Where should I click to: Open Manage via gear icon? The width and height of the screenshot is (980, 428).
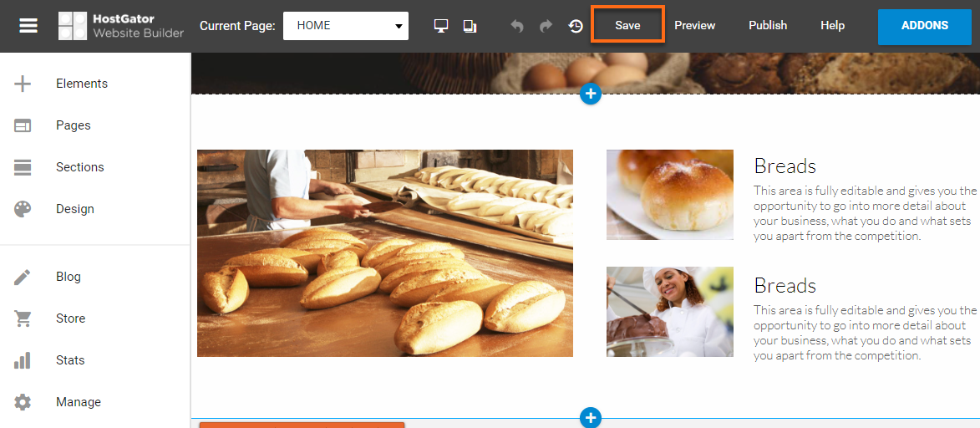point(23,402)
